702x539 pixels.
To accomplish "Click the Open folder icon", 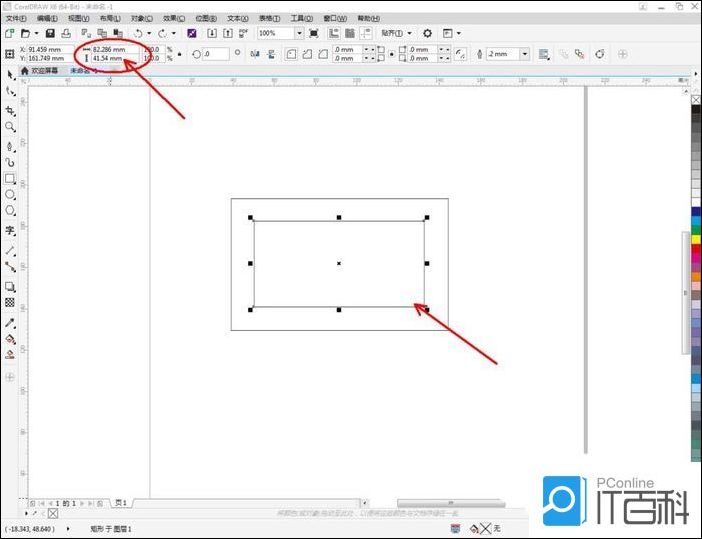I will [x=26, y=33].
